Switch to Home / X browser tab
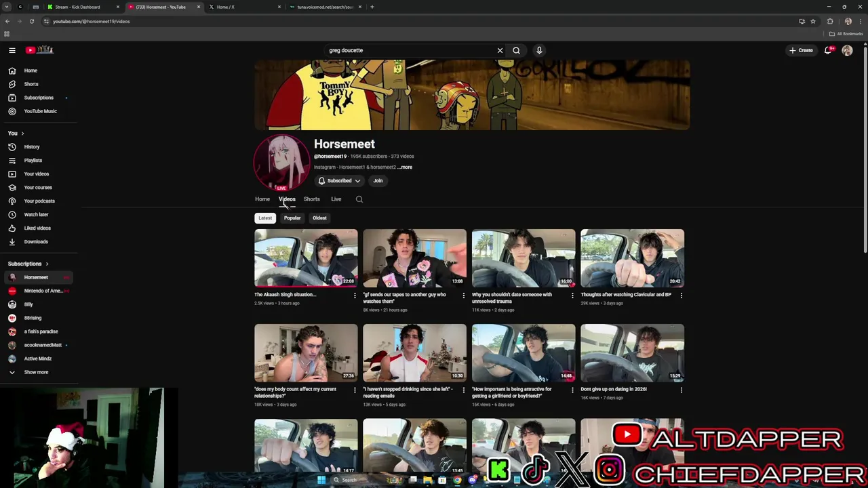 [x=244, y=7]
